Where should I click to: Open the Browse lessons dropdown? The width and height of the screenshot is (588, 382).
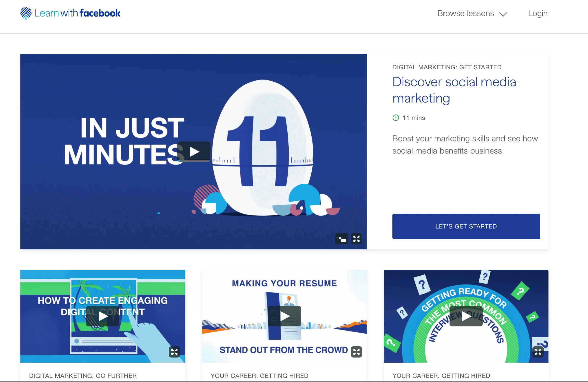point(465,13)
